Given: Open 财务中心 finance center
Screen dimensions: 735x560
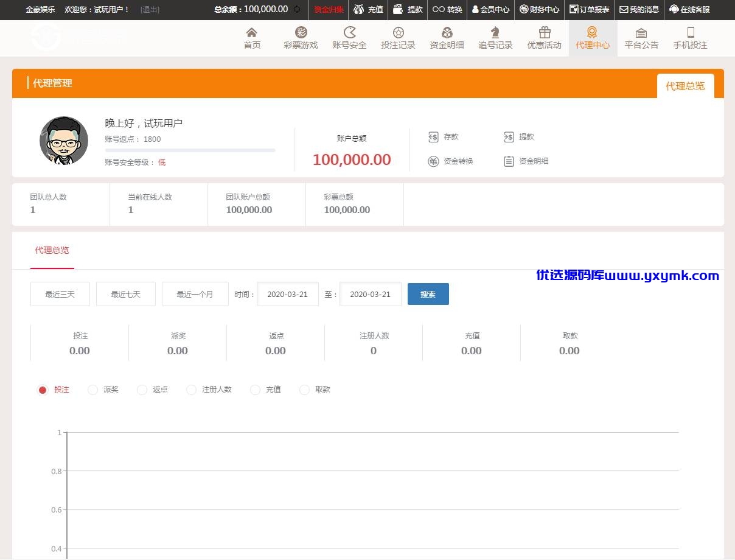Looking at the screenshot, I should (x=540, y=9).
